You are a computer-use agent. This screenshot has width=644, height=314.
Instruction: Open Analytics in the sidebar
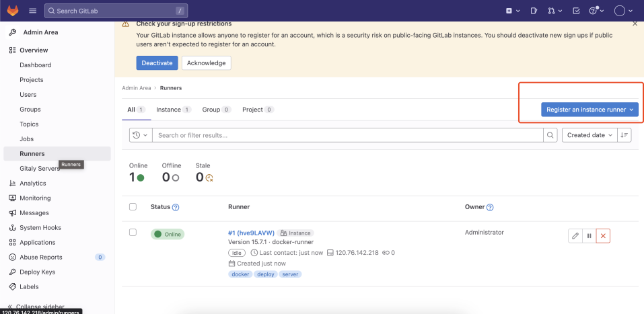[x=57, y=183]
